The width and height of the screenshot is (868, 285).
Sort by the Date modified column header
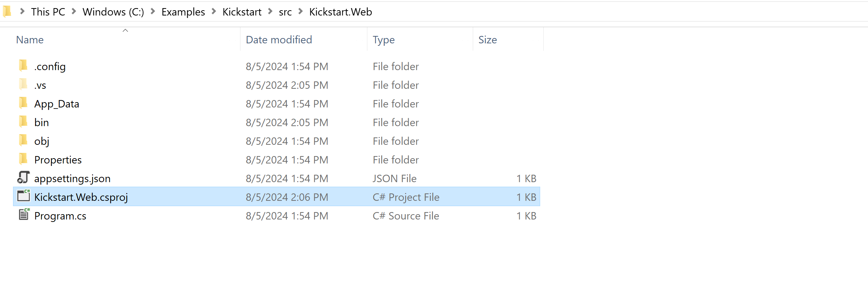pyautogui.click(x=279, y=40)
